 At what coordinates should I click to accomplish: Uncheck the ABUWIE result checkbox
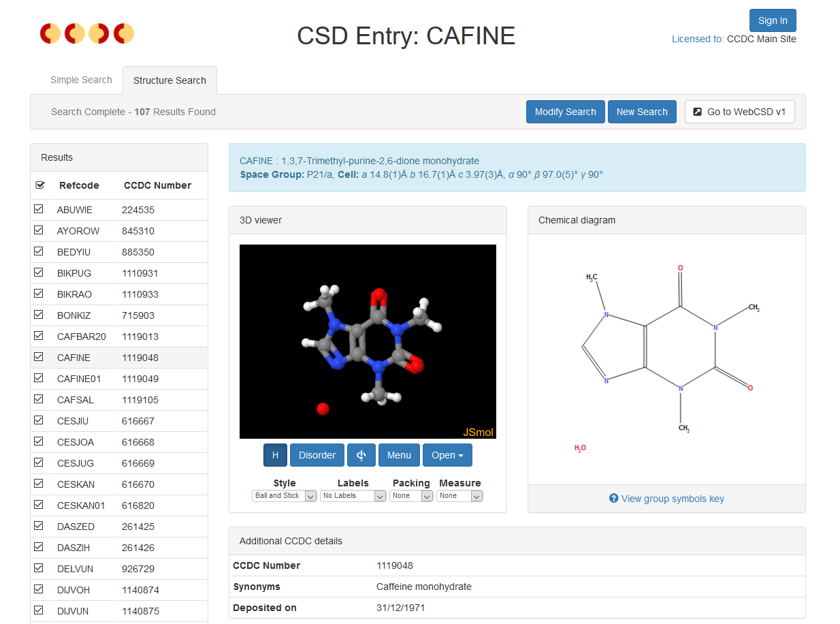point(39,209)
